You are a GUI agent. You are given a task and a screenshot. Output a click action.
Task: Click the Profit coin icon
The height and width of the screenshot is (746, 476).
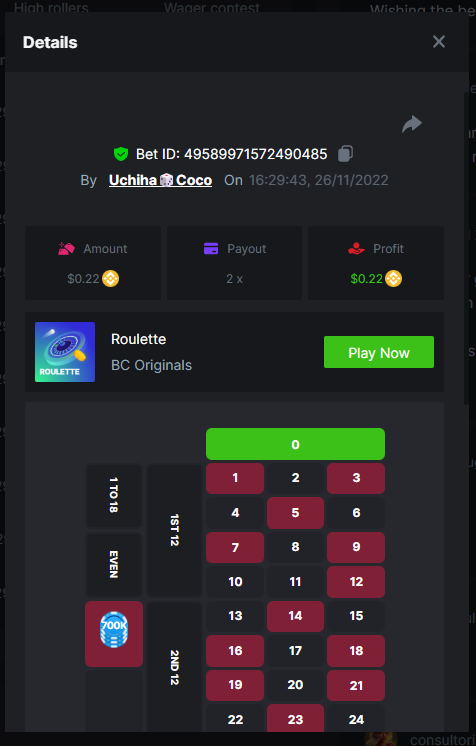393,278
